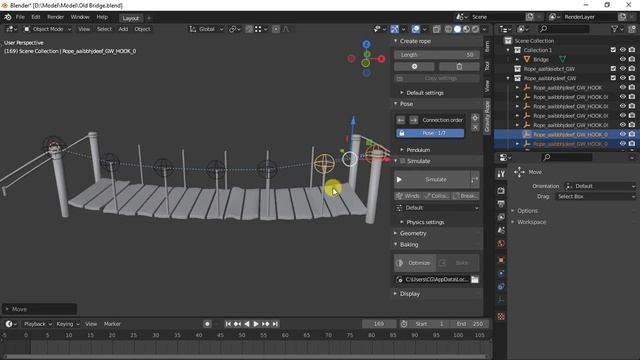Open the Object properties tab icon
Viewport: 640px width, 360px height.
point(501,260)
